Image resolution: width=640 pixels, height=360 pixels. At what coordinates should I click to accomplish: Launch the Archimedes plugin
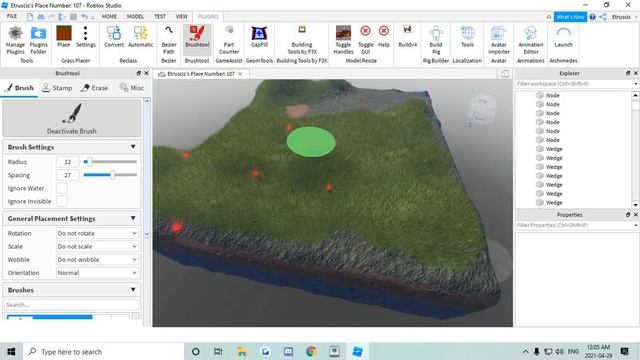563,37
